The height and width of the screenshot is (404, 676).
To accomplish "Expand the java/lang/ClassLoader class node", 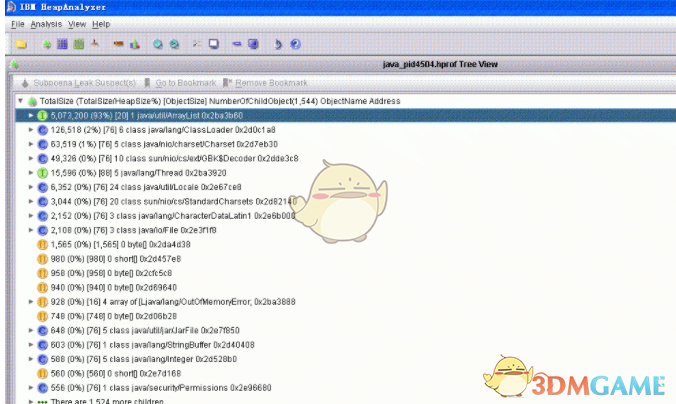I will click(x=31, y=129).
